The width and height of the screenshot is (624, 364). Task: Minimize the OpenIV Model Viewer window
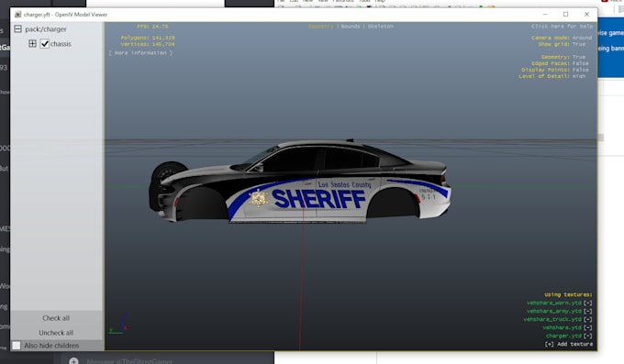545,15
